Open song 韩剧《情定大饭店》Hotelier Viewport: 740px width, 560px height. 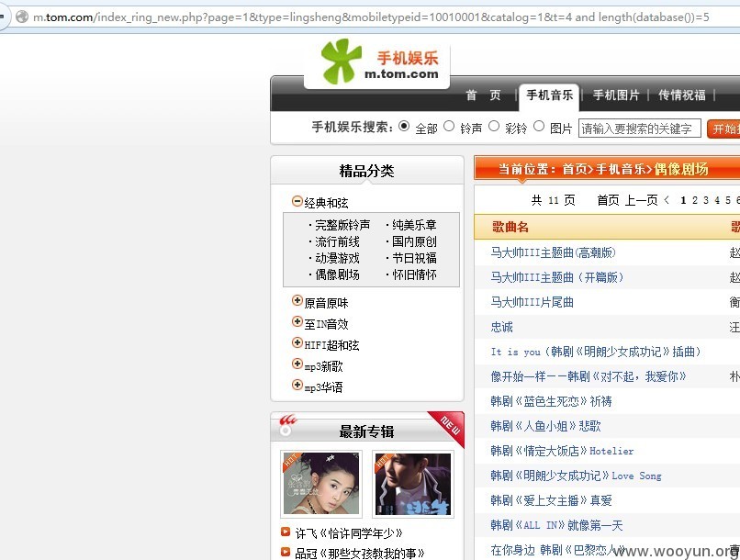pyautogui.click(x=562, y=451)
